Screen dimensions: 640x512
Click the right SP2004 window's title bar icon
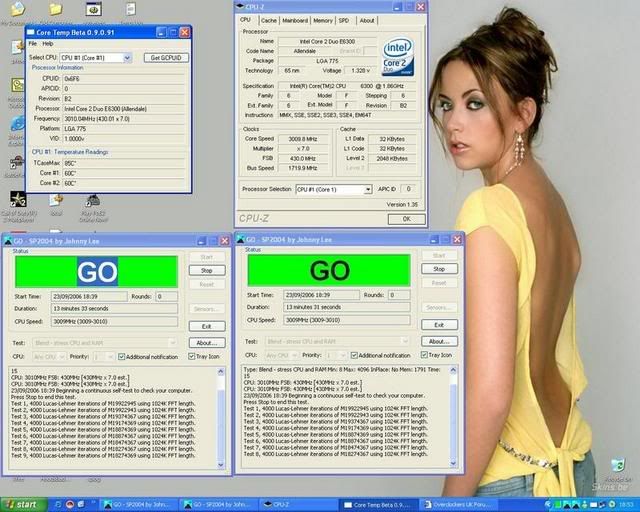[x=241, y=239]
